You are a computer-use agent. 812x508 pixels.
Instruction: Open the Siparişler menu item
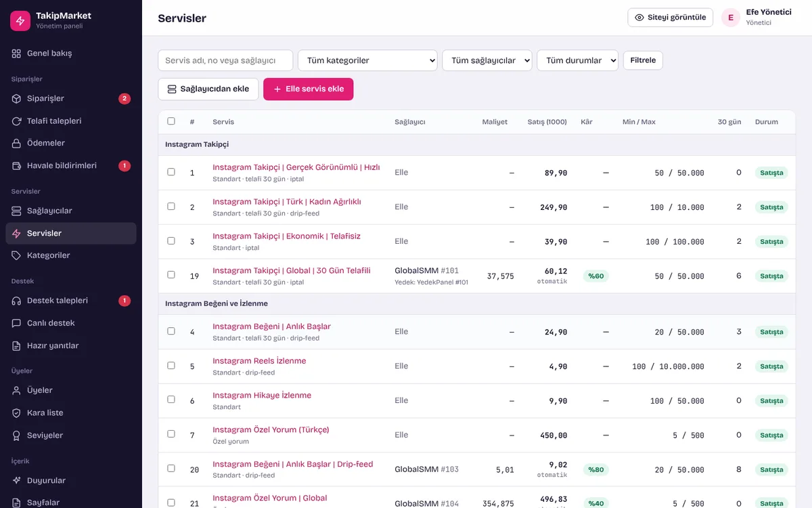click(71, 99)
